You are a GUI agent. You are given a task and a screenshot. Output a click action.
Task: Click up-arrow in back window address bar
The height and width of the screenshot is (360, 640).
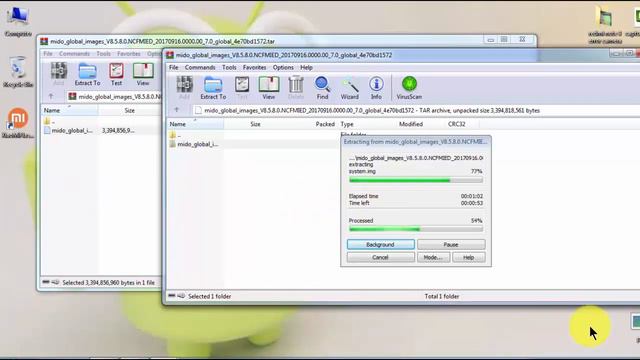(x=51, y=96)
